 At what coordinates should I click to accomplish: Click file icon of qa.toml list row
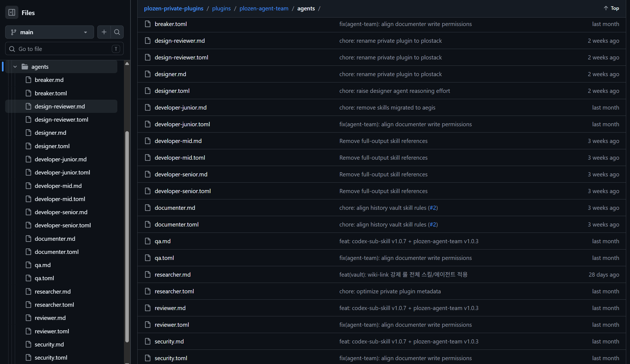tap(147, 258)
